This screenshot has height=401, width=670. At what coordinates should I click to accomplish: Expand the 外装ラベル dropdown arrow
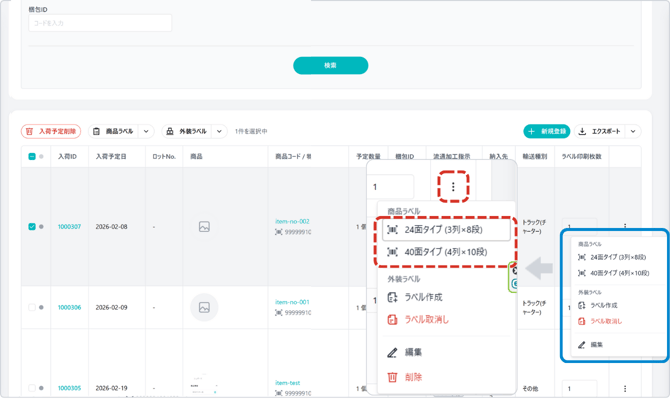tap(219, 131)
